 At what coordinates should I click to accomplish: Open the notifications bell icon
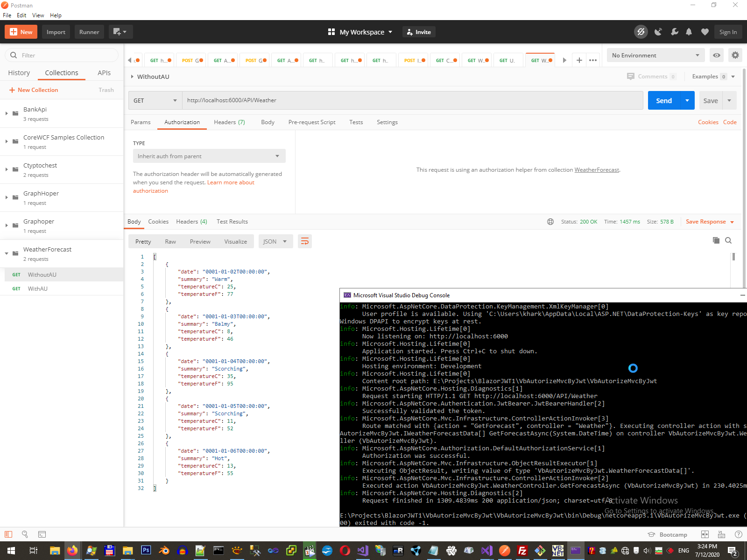pyautogui.click(x=689, y=32)
